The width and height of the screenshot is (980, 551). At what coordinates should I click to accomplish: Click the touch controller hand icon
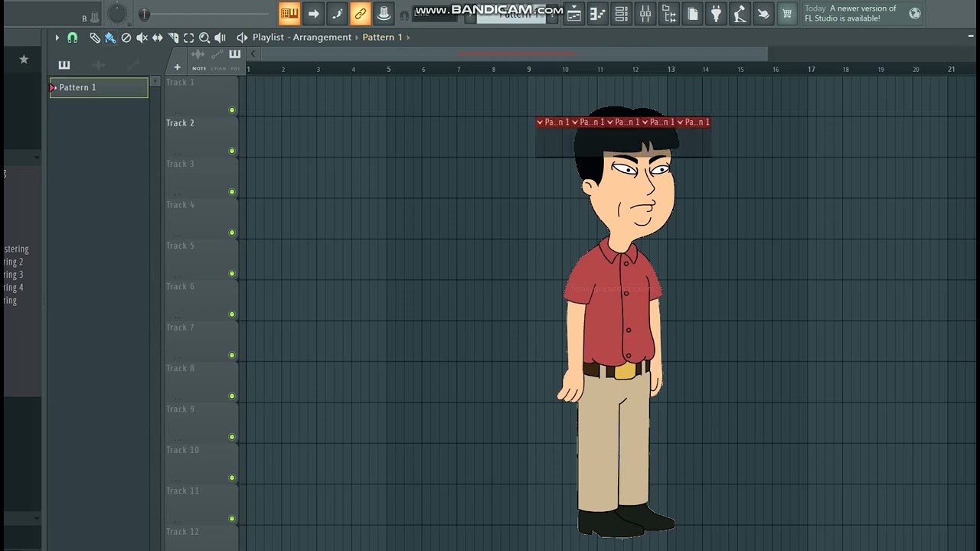click(763, 13)
